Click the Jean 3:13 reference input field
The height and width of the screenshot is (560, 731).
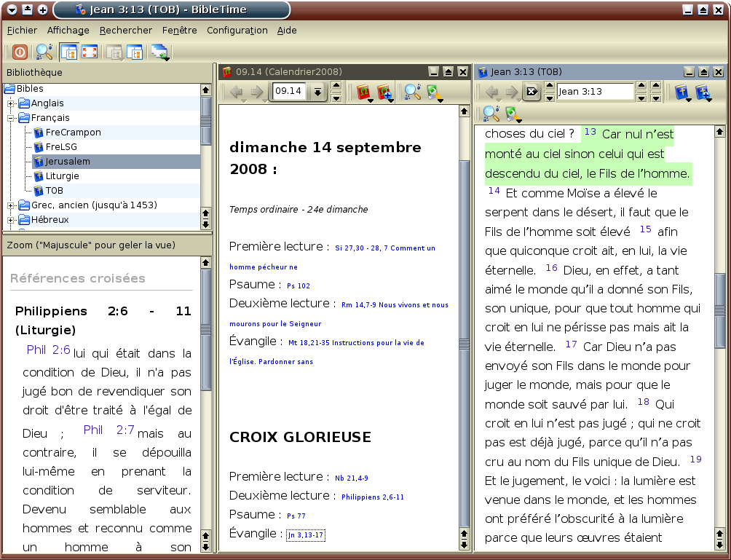click(x=596, y=91)
